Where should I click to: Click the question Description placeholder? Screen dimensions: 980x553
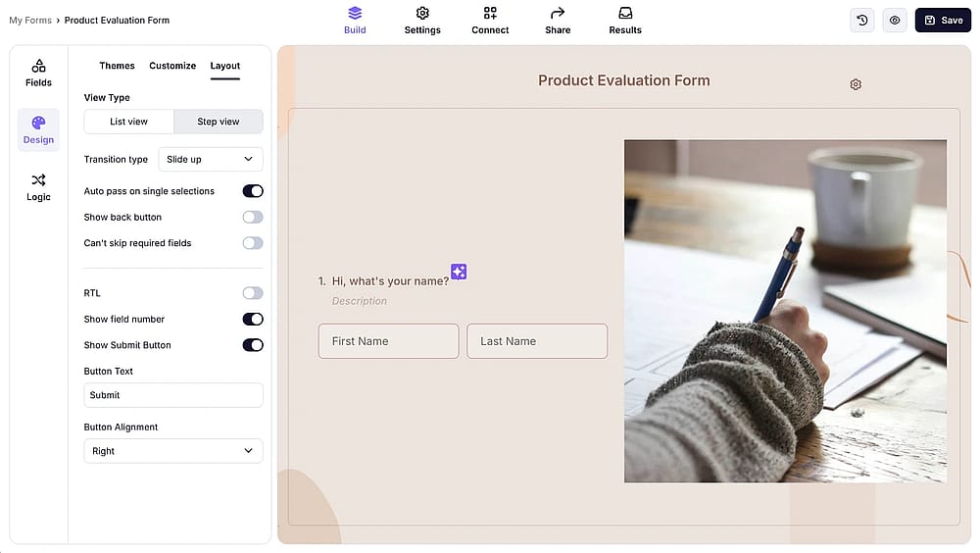(x=360, y=301)
